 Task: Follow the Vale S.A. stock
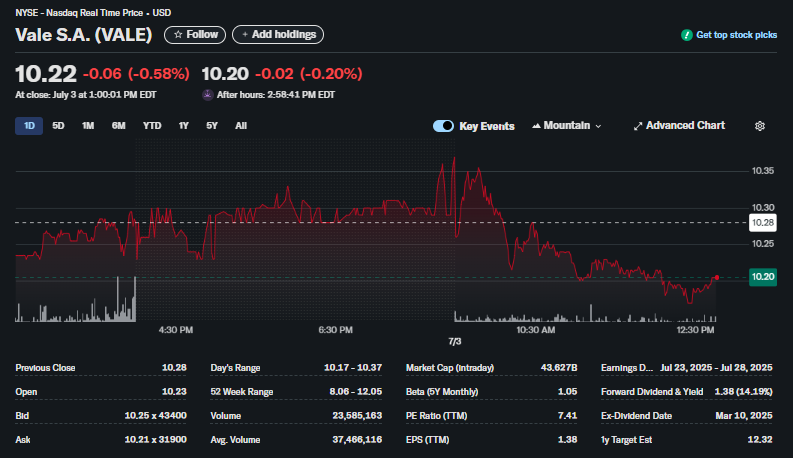[195, 34]
